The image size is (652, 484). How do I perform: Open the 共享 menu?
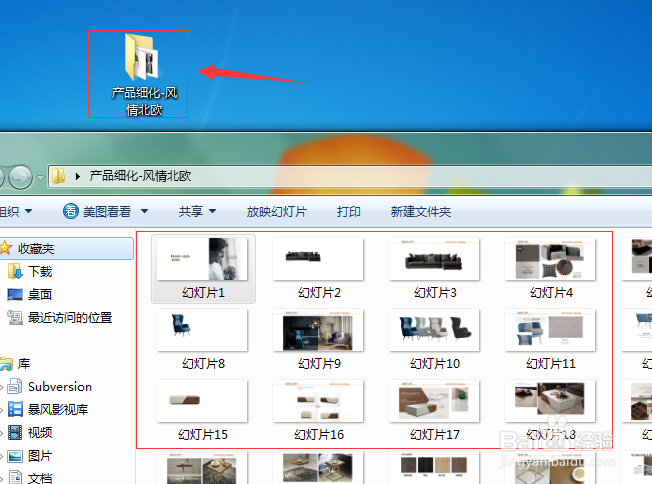click(197, 212)
